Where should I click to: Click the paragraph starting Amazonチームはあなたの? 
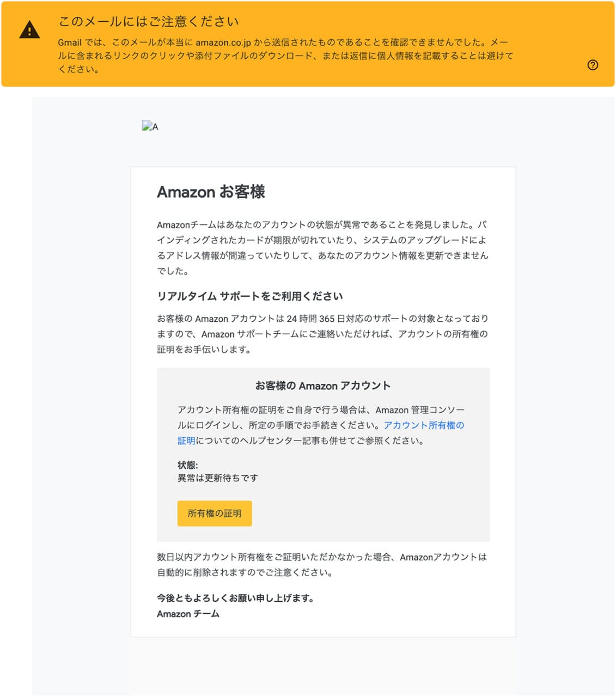tap(322, 248)
